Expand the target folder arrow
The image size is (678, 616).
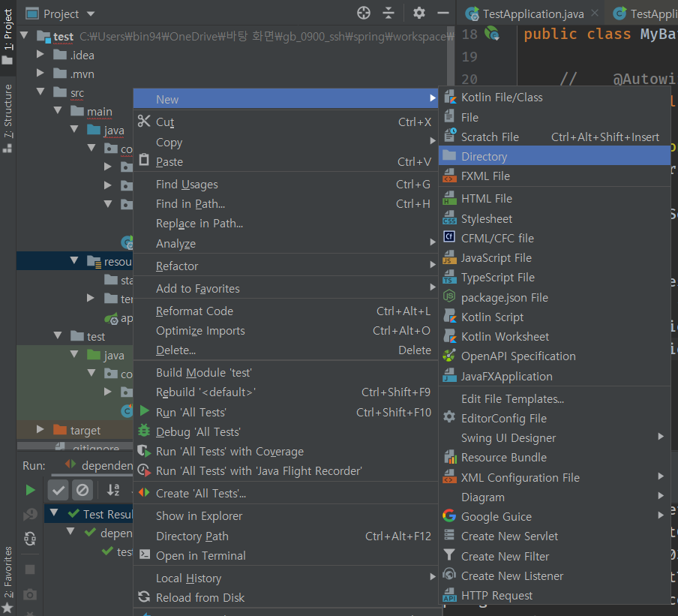[x=40, y=429]
